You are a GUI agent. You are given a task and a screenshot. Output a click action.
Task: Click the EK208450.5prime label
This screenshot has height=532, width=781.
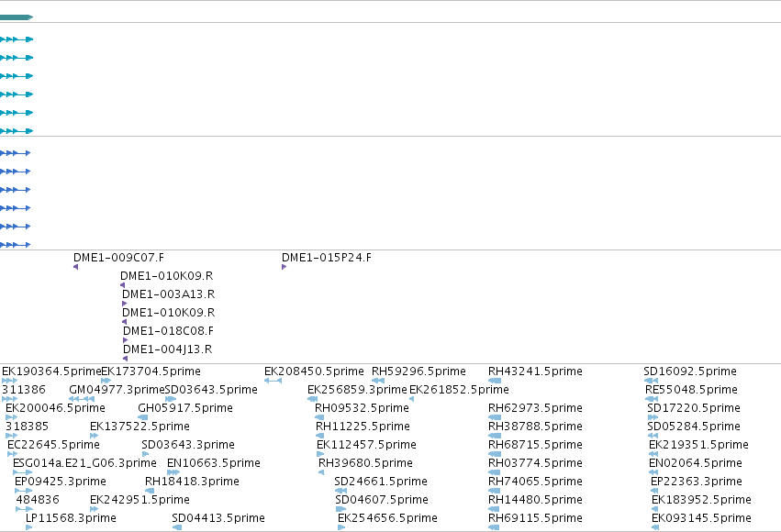pos(314,371)
